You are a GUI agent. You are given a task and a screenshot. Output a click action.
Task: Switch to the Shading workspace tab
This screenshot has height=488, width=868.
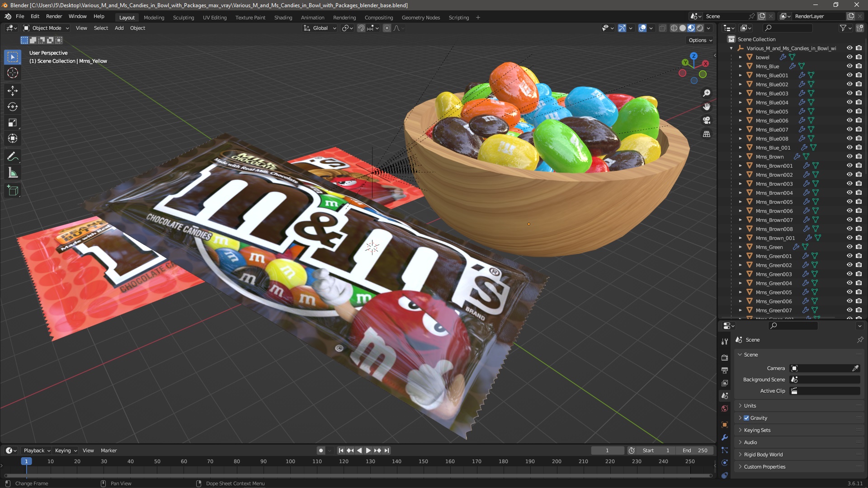coord(283,18)
